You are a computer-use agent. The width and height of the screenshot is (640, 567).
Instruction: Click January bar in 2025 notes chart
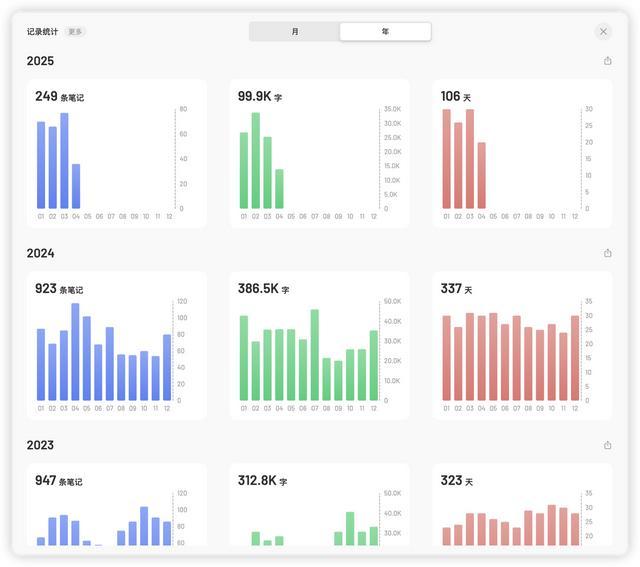click(41, 165)
